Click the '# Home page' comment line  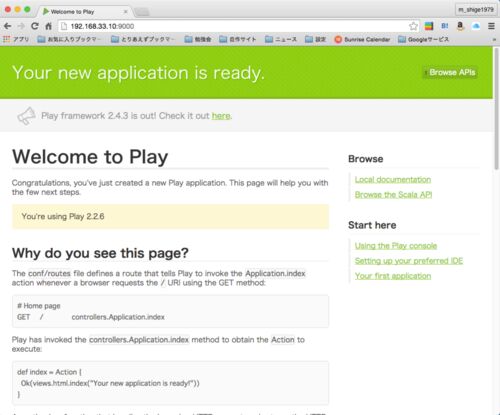[x=39, y=306]
